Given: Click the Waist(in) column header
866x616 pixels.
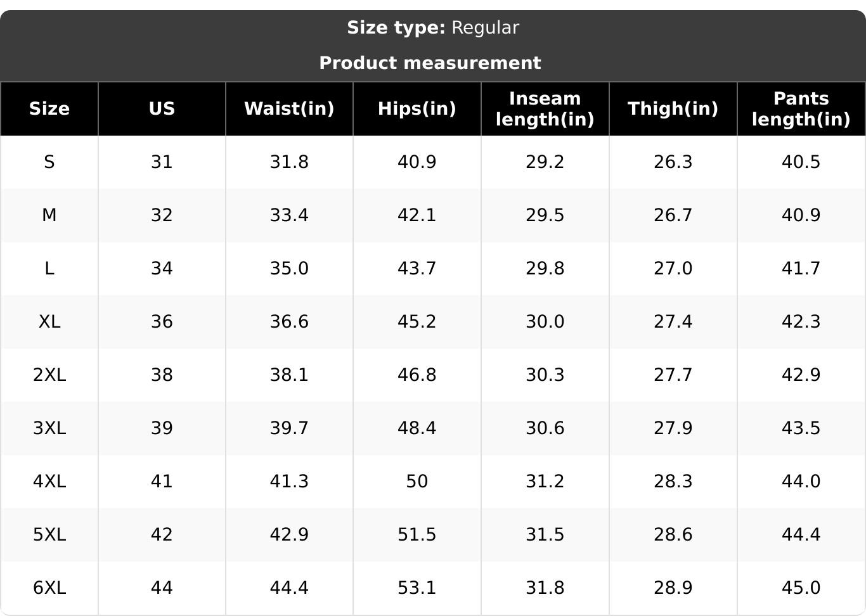Looking at the screenshot, I should [289, 108].
